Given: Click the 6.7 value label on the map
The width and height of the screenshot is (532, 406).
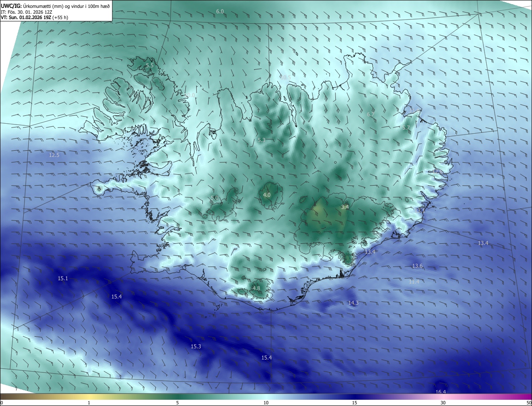Looking at the screenshot, I should [x=371, y=114].
